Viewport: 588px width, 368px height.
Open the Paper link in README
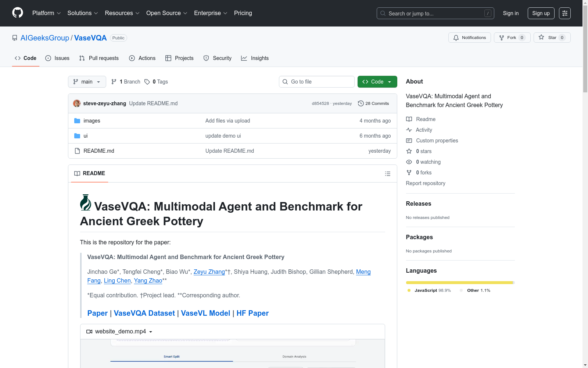point(97,313)
